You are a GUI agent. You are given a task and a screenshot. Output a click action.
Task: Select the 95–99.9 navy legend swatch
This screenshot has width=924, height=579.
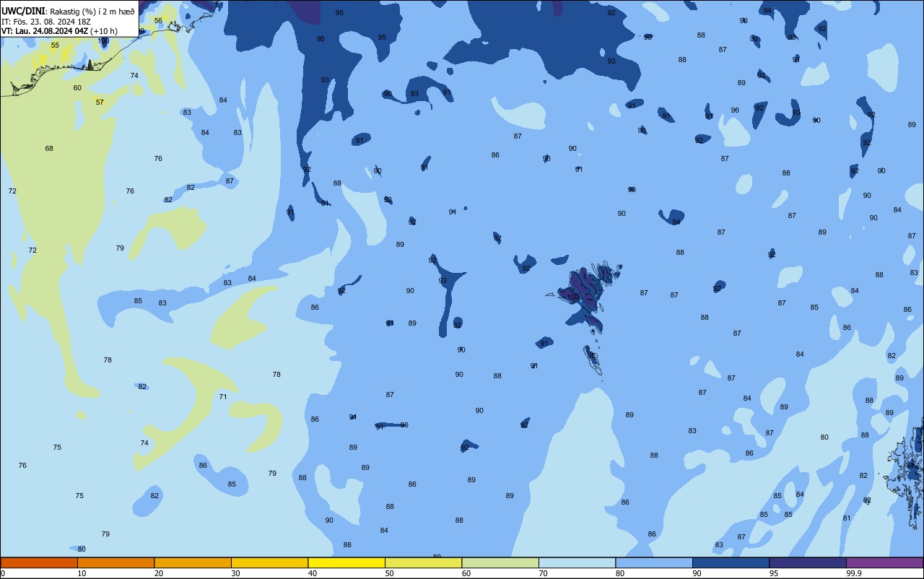(808, 562)
